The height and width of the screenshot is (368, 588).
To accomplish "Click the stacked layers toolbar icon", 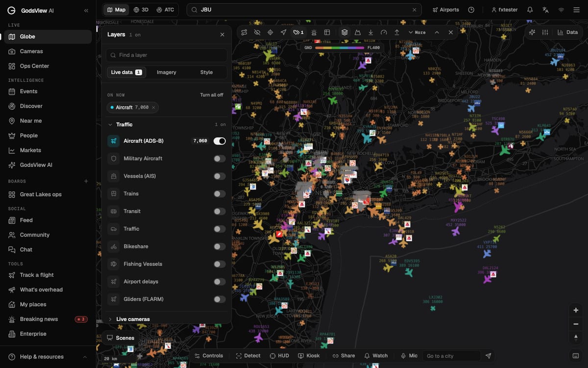I will point(344,32).
